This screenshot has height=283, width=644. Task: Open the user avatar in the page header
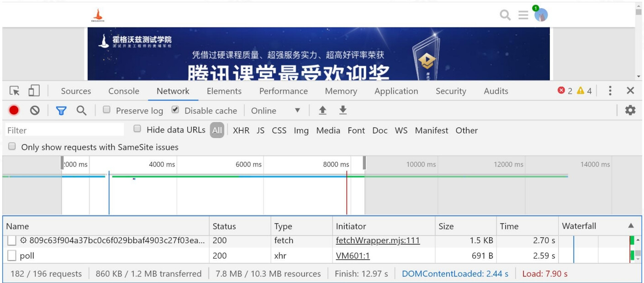(541, 15)
